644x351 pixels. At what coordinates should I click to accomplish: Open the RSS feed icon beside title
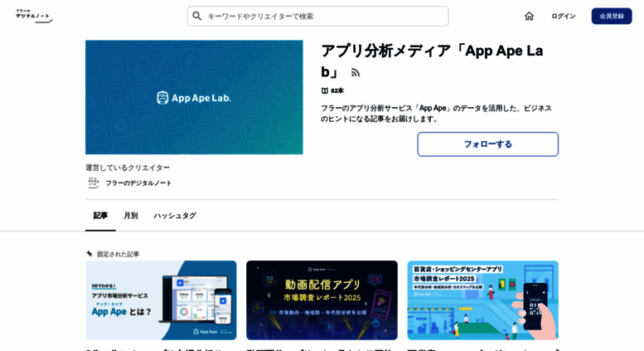click(x=356, y=73)
